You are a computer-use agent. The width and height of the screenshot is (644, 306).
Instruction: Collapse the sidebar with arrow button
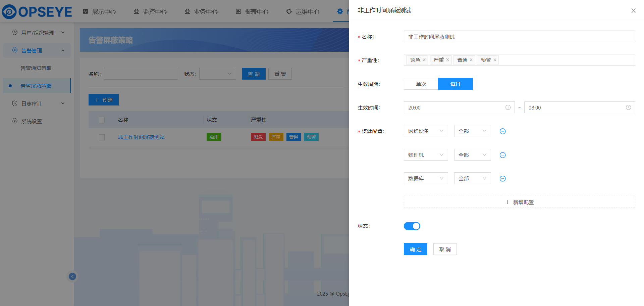pyautogui.click(x=72, y=276)
